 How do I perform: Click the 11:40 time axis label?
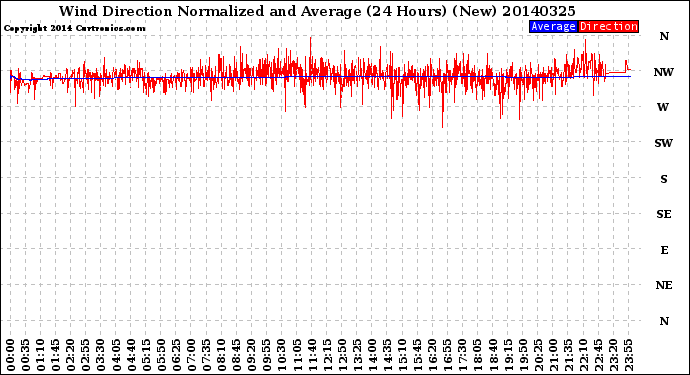point(312,355)
